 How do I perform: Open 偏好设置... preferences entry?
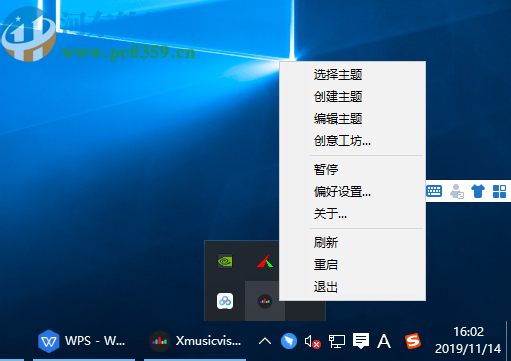(352, 192)
